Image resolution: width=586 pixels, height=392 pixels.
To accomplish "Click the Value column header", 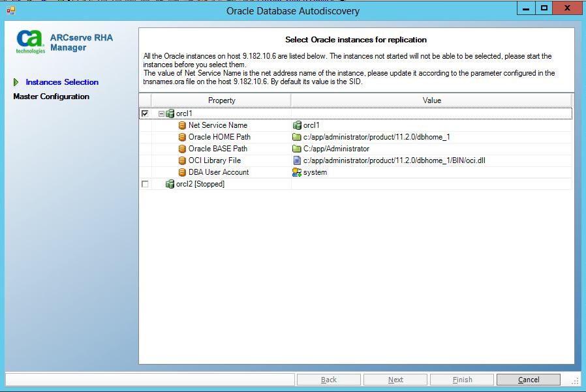I will click(431, 100).
